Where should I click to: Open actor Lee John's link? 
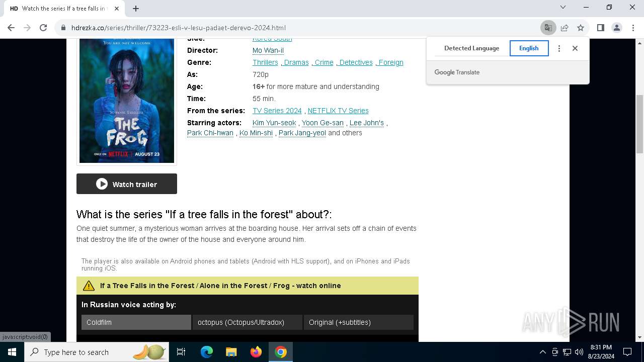(x=367, y=123)
